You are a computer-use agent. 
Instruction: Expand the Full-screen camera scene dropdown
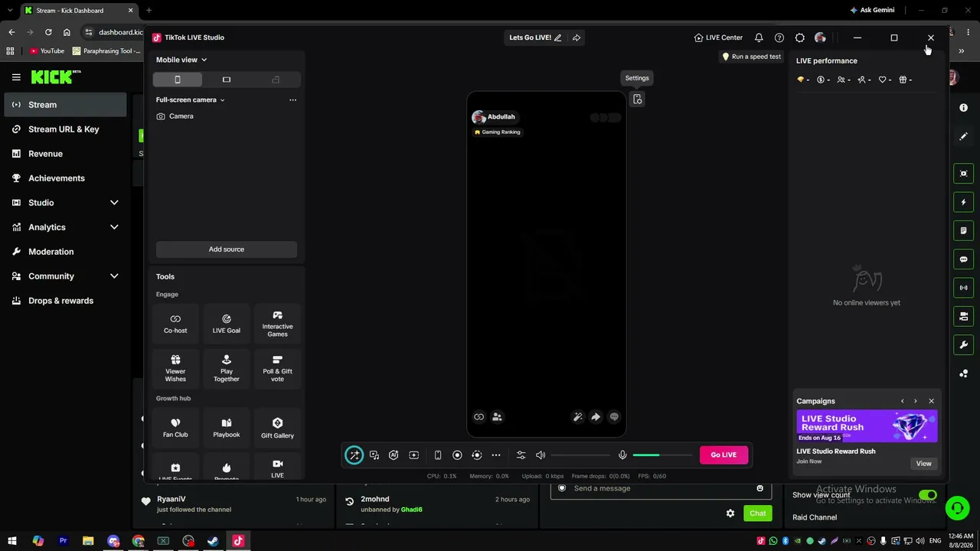tap(191, 100)
